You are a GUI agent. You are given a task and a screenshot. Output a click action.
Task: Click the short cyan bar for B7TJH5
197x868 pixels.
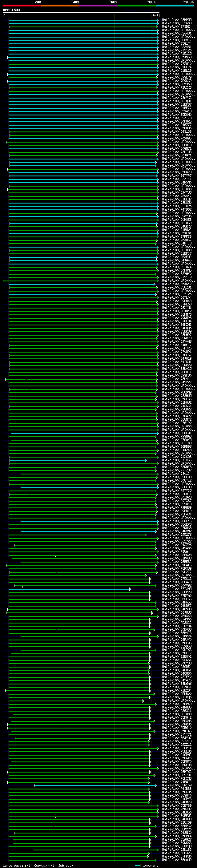click(x=70, y=589)
